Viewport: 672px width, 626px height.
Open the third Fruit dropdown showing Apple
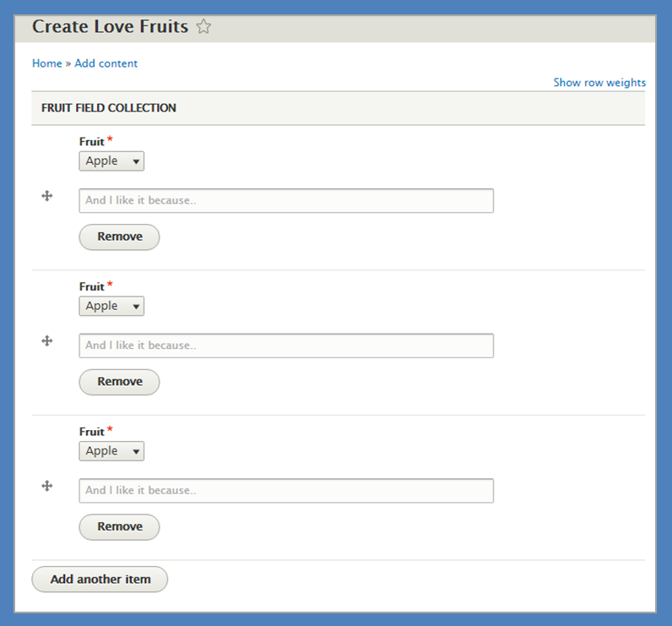(x=111, y=451)
